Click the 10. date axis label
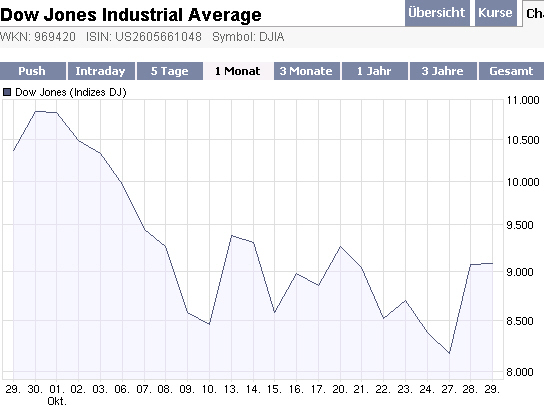The height and width of the screenshot is (405, 544). 209,389
